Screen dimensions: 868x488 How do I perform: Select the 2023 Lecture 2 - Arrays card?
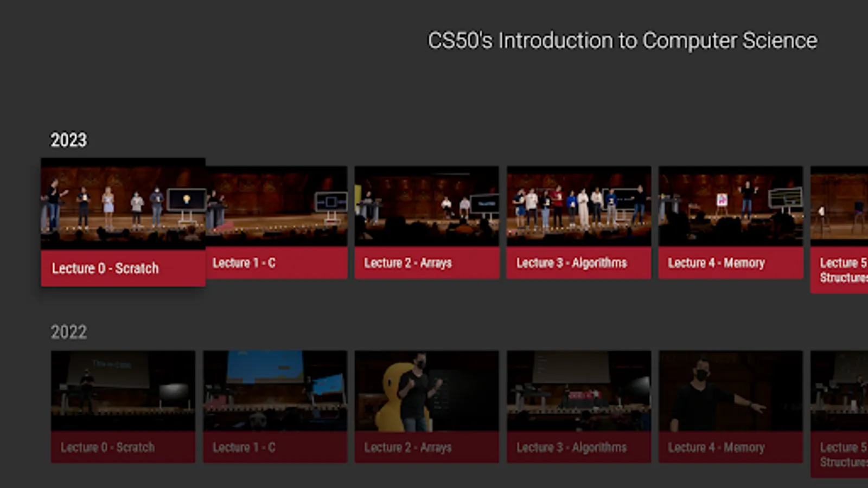[x=427, y=222]
